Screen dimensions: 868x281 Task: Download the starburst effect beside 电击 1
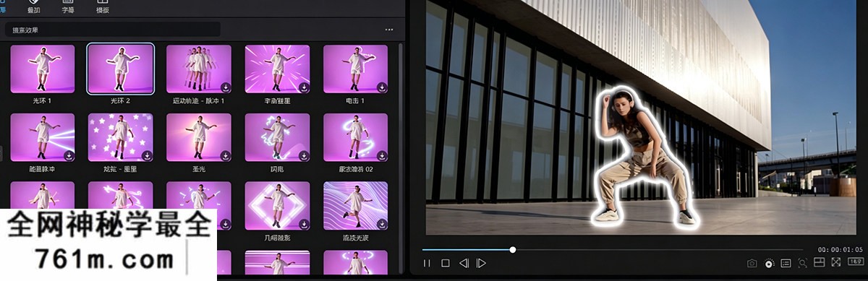[x=304, y=87]
